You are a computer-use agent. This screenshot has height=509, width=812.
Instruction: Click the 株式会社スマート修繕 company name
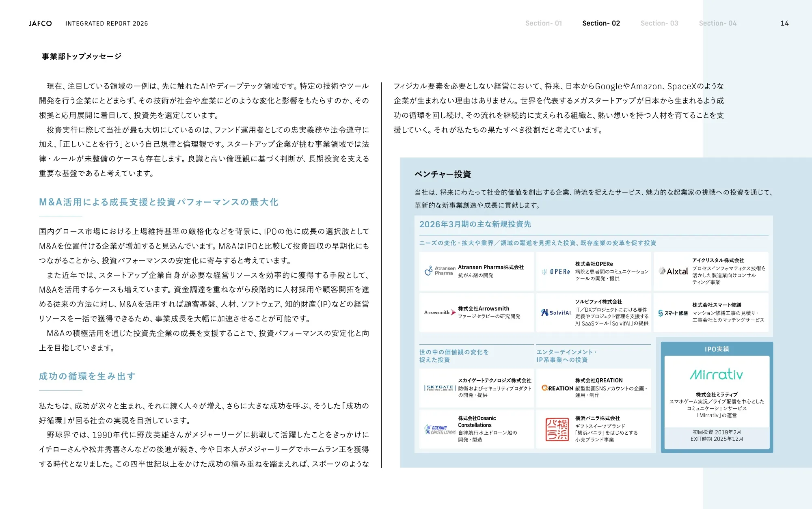717,305
